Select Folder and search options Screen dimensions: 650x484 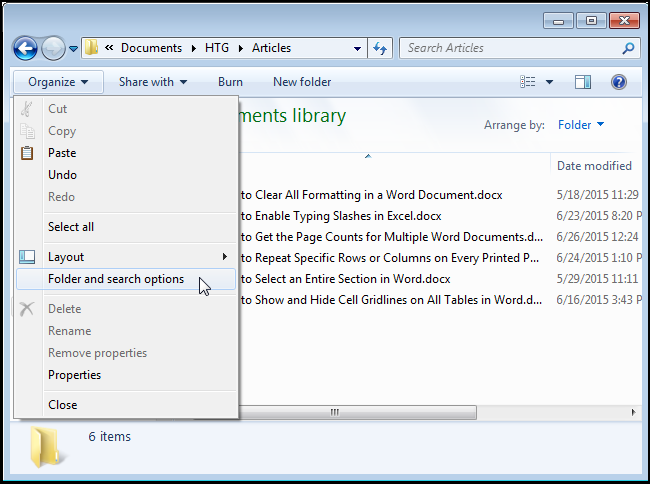(116, 279)
